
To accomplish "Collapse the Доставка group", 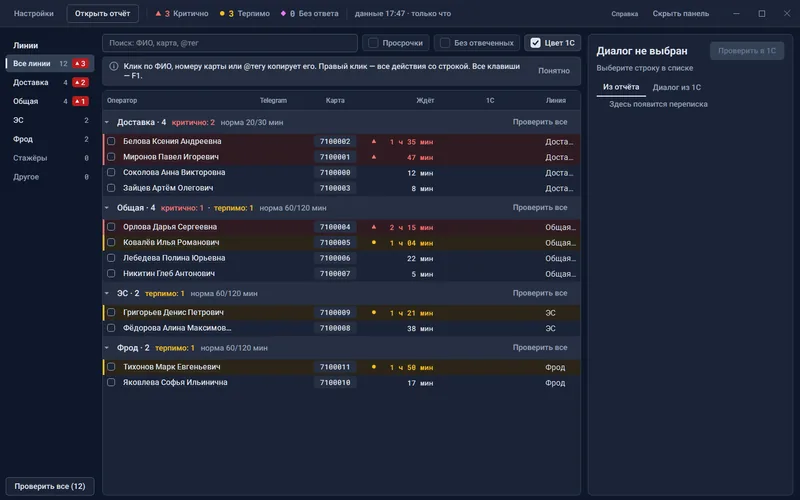I will (107, 122).
